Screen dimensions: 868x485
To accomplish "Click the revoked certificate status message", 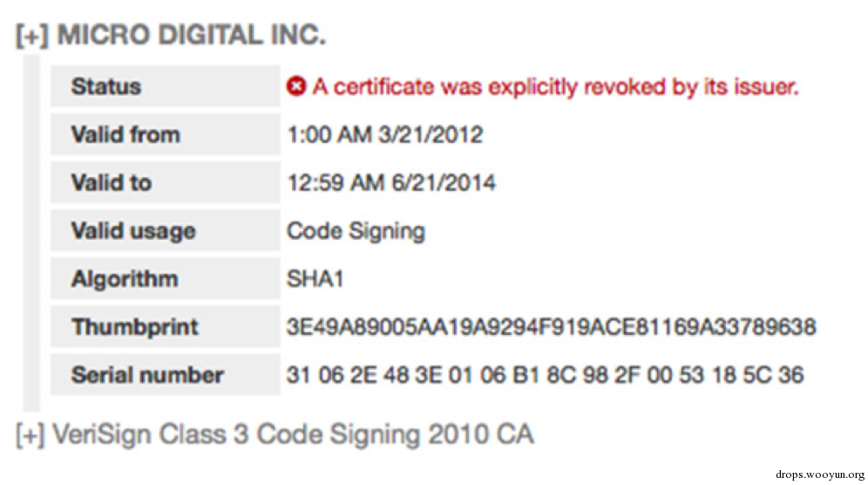I will click(555, 87).
